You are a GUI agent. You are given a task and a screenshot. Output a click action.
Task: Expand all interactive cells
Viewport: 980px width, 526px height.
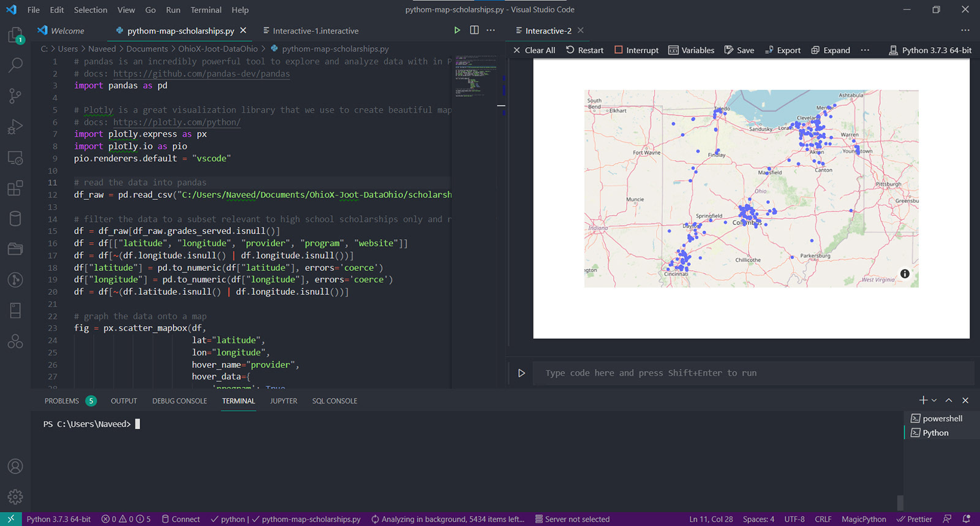(x=831, y=50)
